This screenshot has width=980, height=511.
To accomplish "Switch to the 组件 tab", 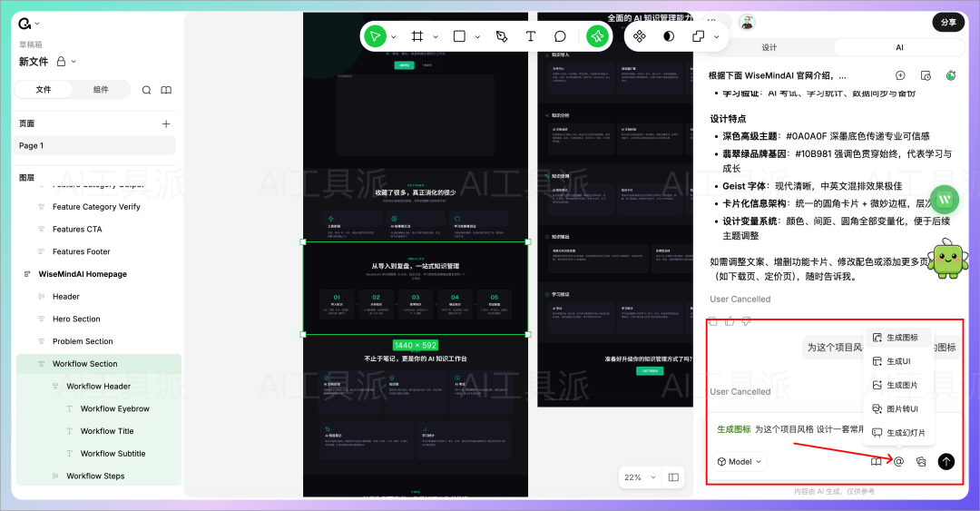I will pos(101,90).
